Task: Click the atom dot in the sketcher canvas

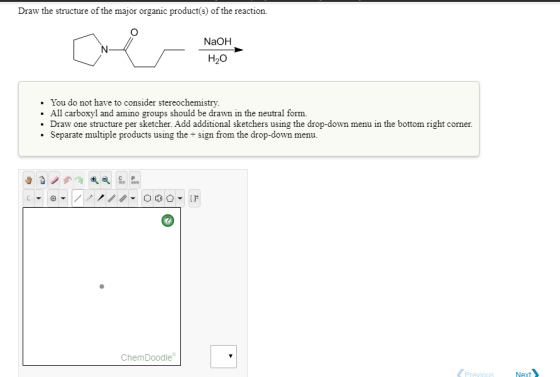Action: pyautogui.click(x=102, y=286)
